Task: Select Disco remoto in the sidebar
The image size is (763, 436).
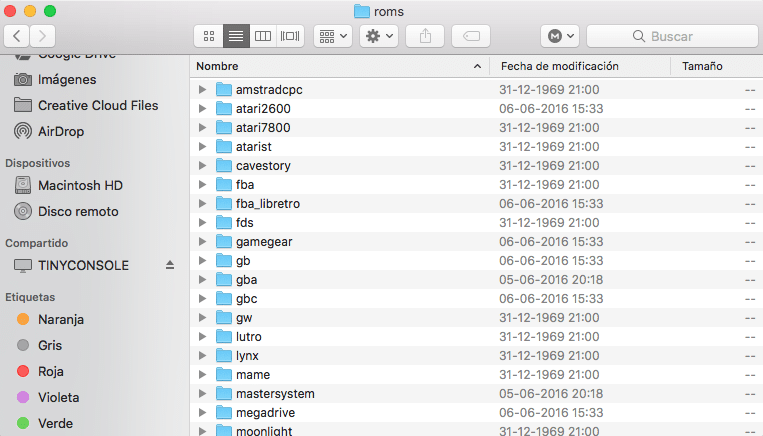Action: 67,211
